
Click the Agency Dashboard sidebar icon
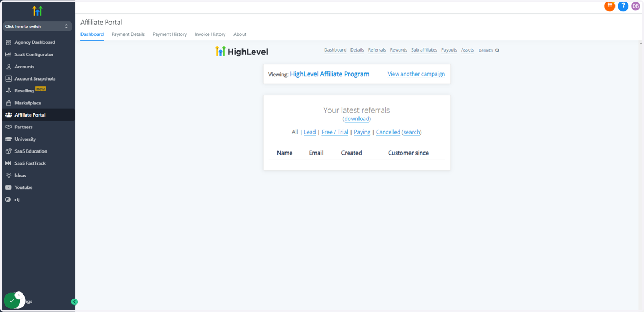click(9, 42)
